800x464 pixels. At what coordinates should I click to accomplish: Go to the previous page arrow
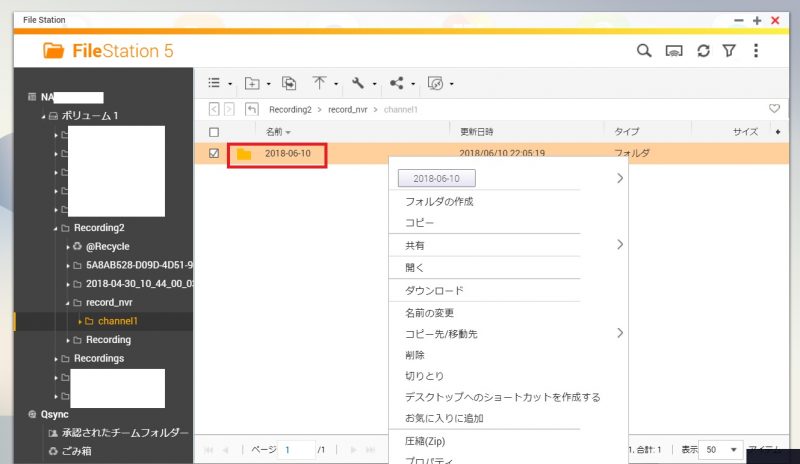coord(226,450)
